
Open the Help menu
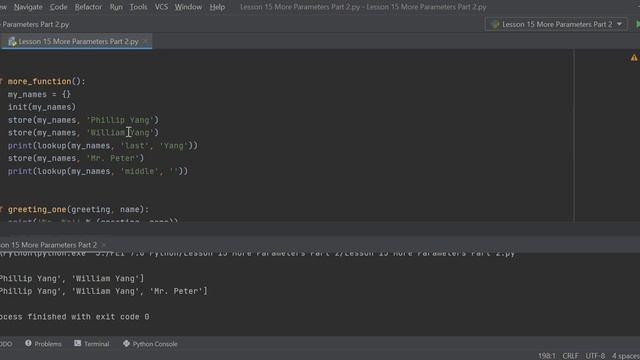click(x=217, y=7)
